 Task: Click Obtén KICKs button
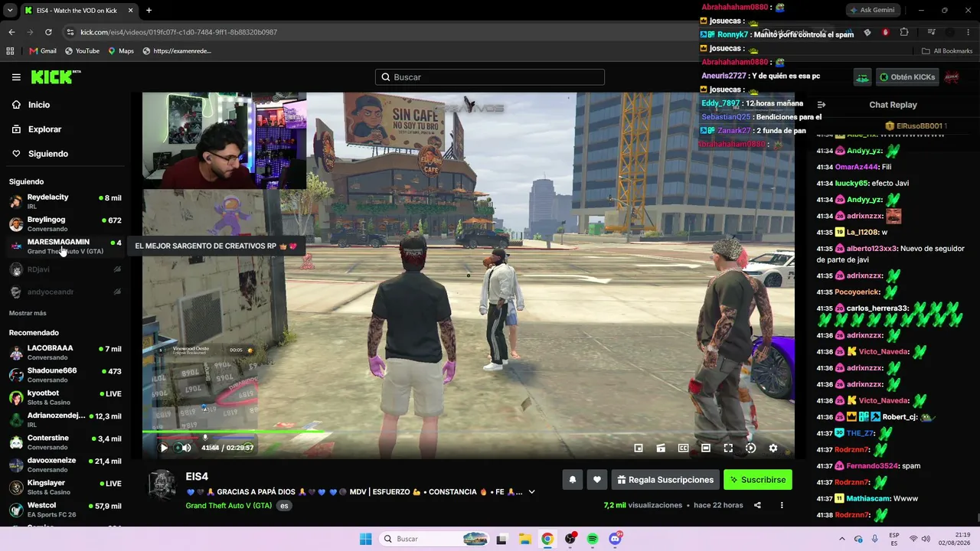coord(907,77)
